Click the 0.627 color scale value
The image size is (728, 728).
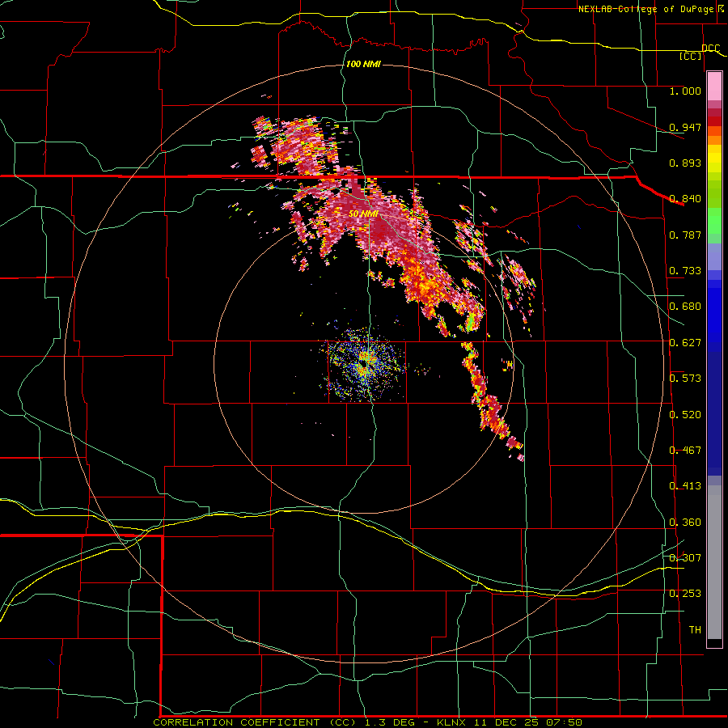pyautogui.click(x=685, y=343)
